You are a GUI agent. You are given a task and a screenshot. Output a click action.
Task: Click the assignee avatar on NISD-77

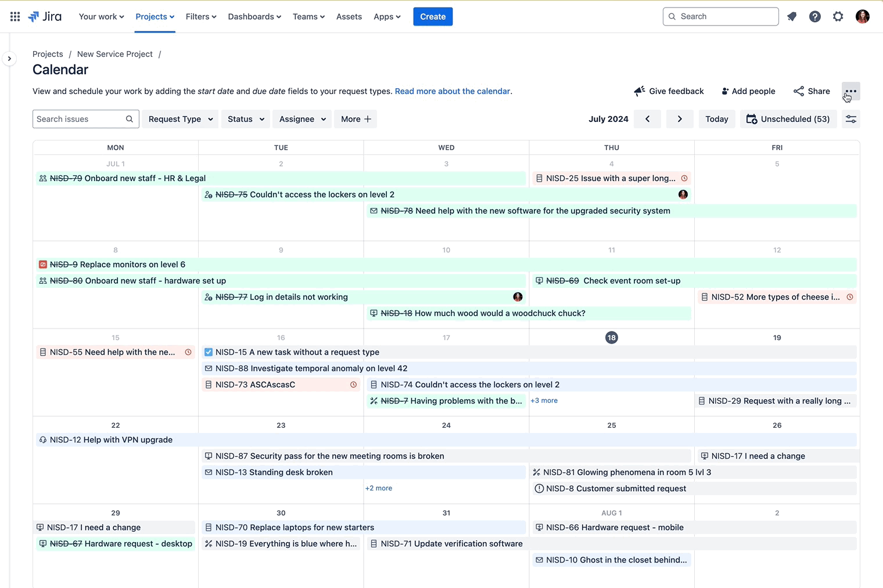click(517, 297)
